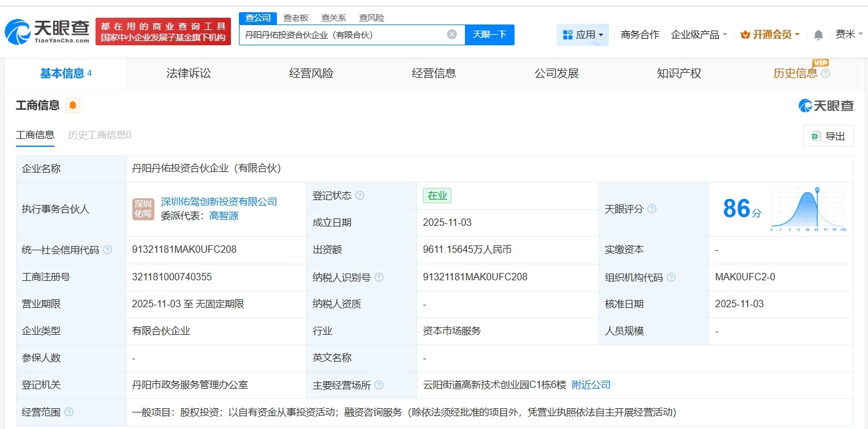Open the 深圳佑驾创新投资有限公司 company link
Screen dimensions: 868x429
click(217, 201)
